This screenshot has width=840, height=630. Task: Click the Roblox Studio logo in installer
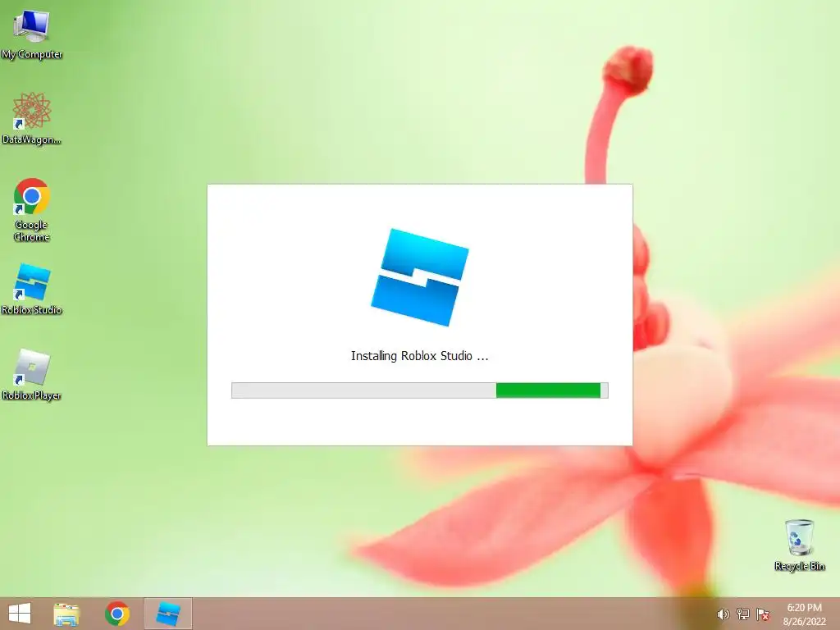pyautogui.click(x=420, y=277)
